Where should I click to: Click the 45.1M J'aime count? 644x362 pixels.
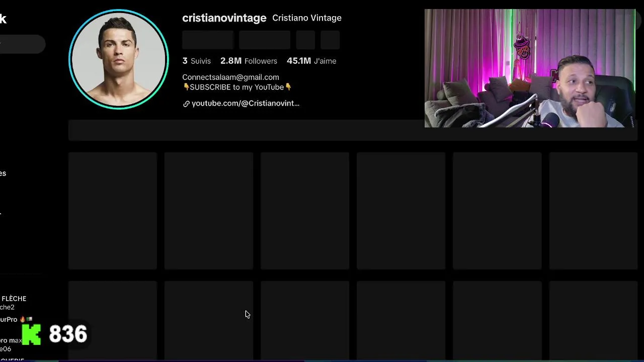point(311,61)
